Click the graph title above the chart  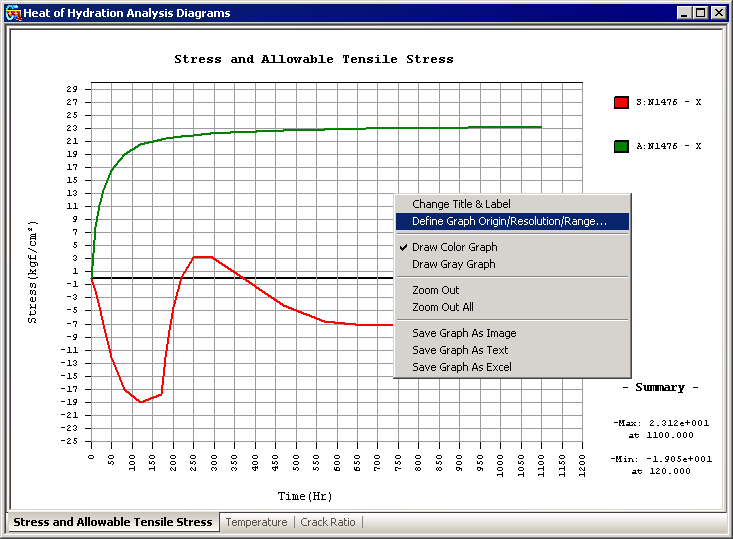pos(313,59)
